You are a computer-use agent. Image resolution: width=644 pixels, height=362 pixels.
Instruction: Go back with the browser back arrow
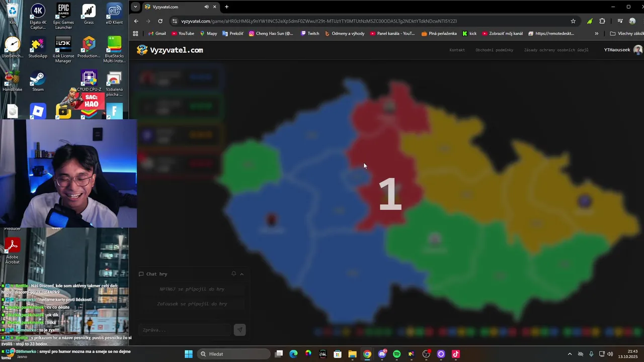point(136,21)
